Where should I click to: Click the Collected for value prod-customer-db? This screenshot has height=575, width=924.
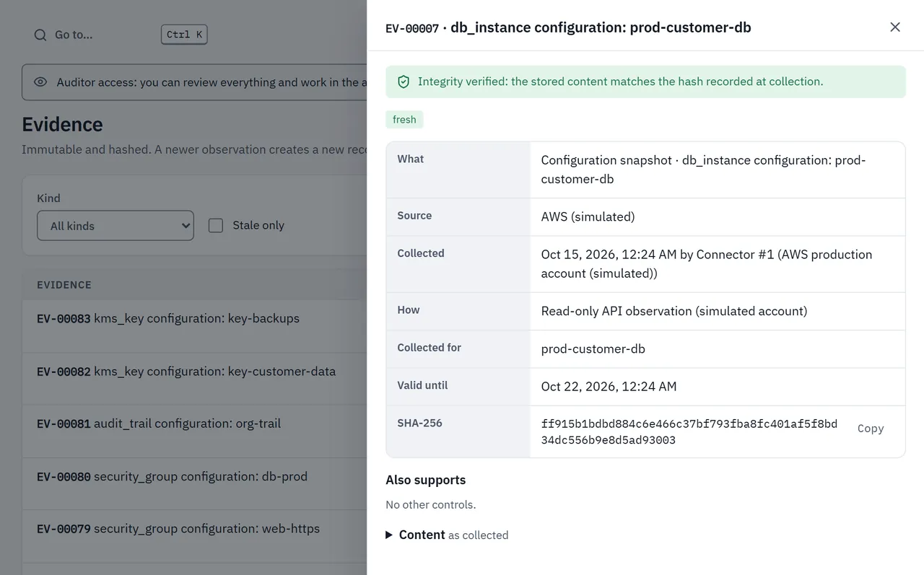[x=593, y=348]
